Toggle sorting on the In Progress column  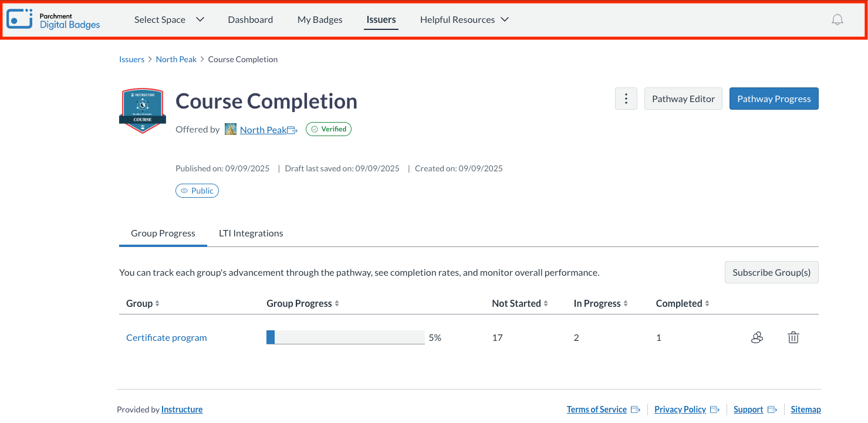[x=626, y=303]
